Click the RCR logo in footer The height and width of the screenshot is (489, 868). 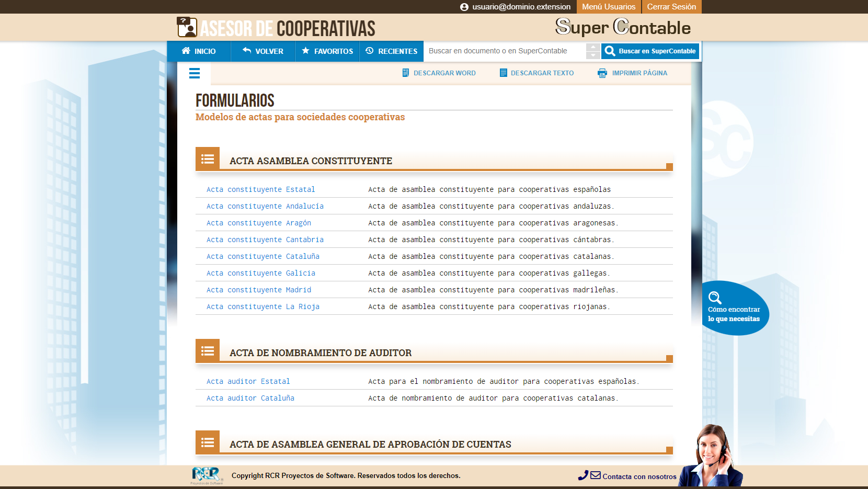tap(207, 475)
